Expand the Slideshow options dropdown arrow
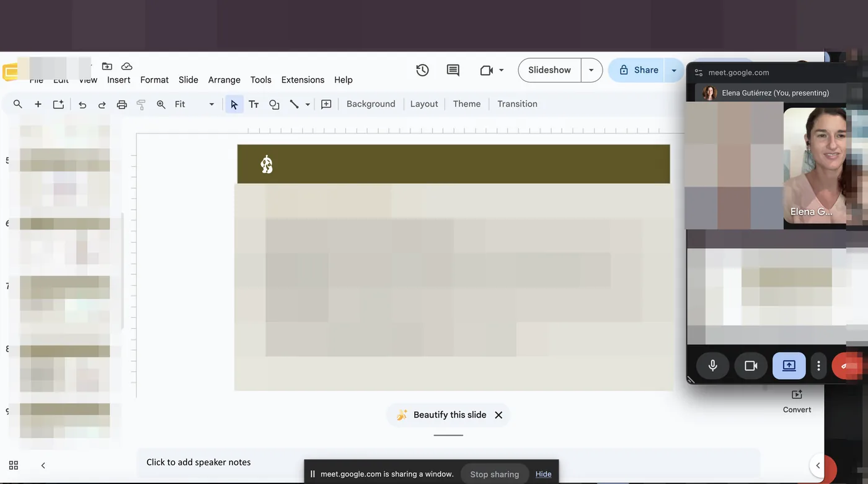The image size is (868, 484). coord(591,70)
